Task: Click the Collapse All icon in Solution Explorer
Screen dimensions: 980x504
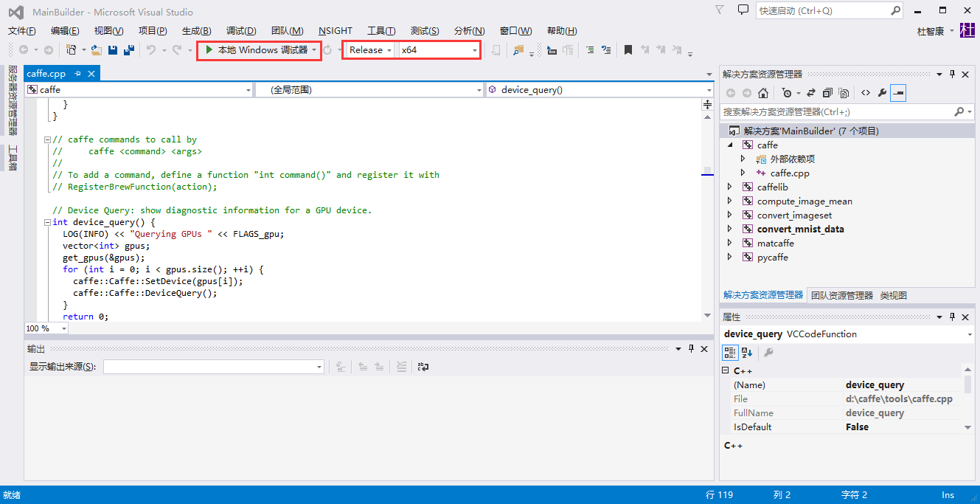Action: point(827,93)
